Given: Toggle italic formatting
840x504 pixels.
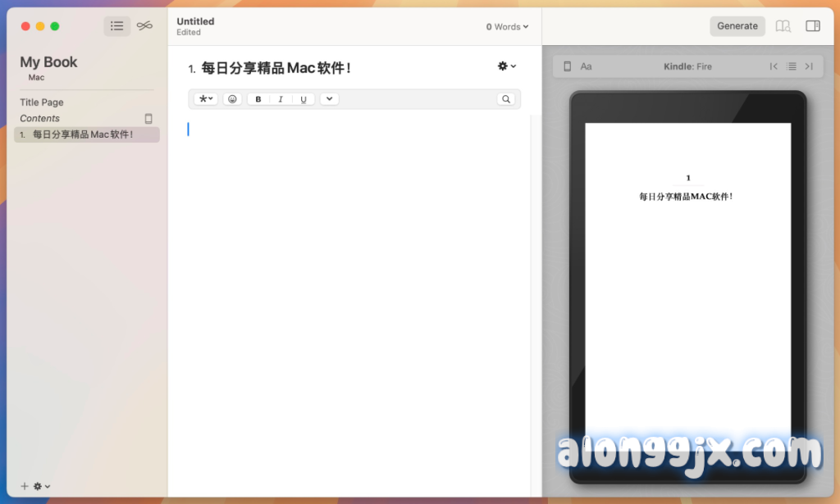Looking at the screenshot, I should click(281, 99).
